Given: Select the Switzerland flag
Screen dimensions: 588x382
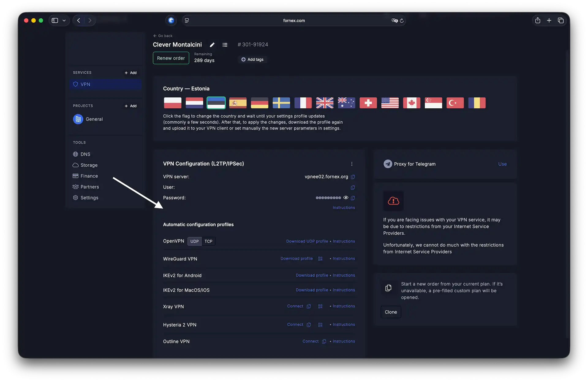Looking at the screenshot, I should [368, 103].
